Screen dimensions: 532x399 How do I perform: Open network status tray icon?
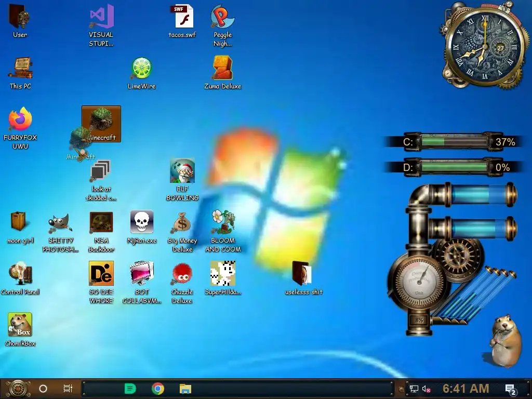tap(414, 389)
